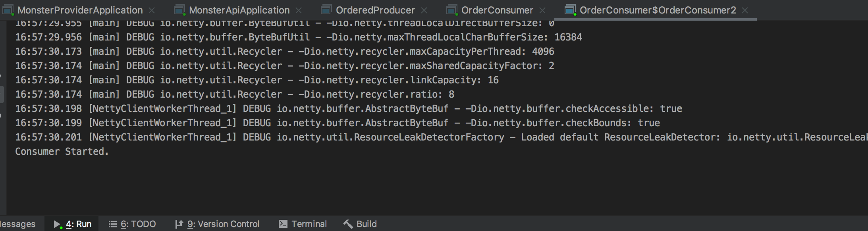Switch to the MonsterApiApplication run tab
This screenshot has height=231, width=868.
pos(239,10)
